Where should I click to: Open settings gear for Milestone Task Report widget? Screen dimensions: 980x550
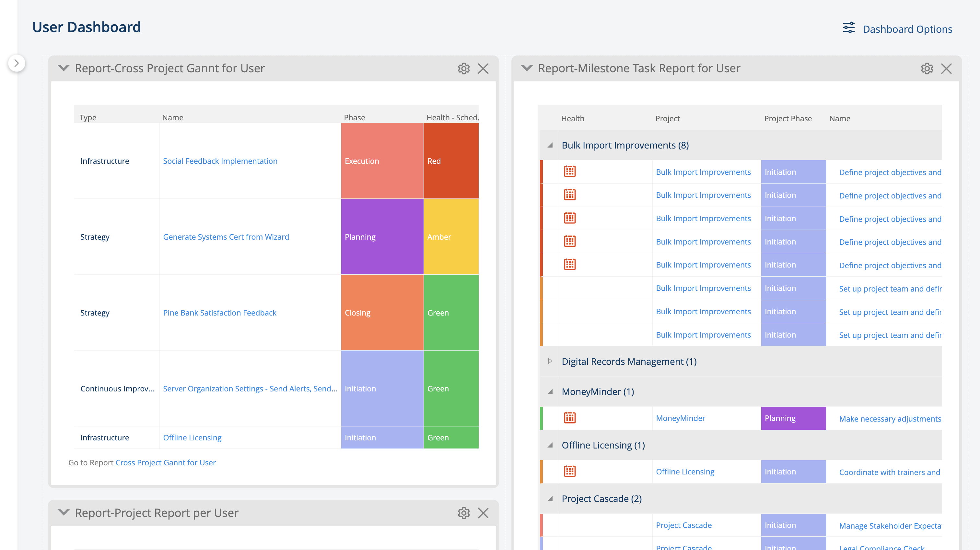coord(927,68)
